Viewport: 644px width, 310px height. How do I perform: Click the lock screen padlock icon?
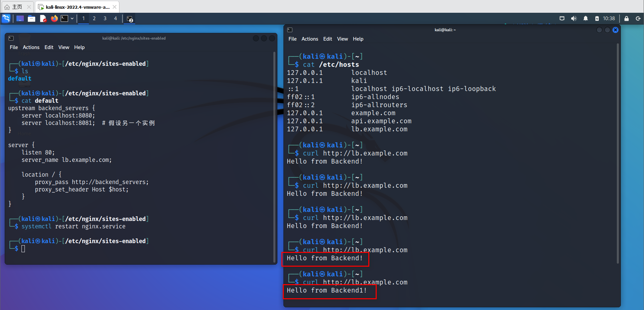click(x=626, y=18)
